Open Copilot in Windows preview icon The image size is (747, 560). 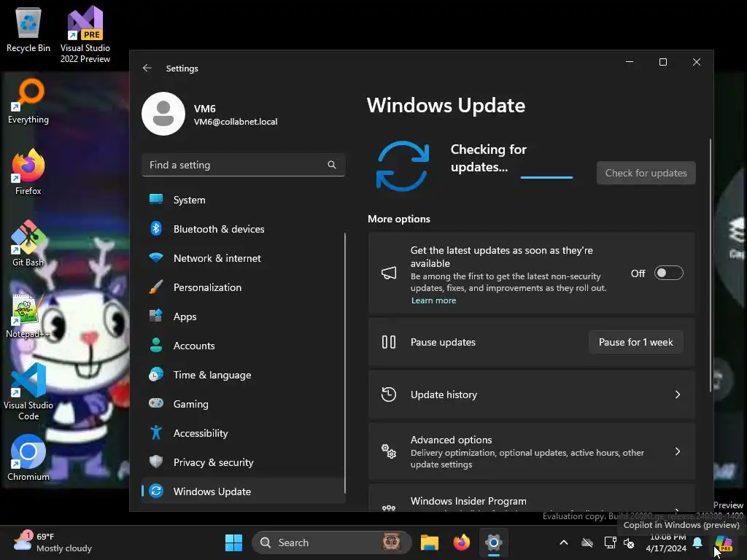pyautogui.click(x=723, y=542)
